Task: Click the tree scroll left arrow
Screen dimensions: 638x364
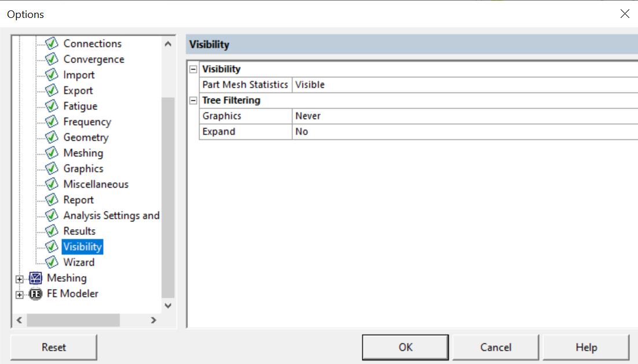Action: [20, 320]
